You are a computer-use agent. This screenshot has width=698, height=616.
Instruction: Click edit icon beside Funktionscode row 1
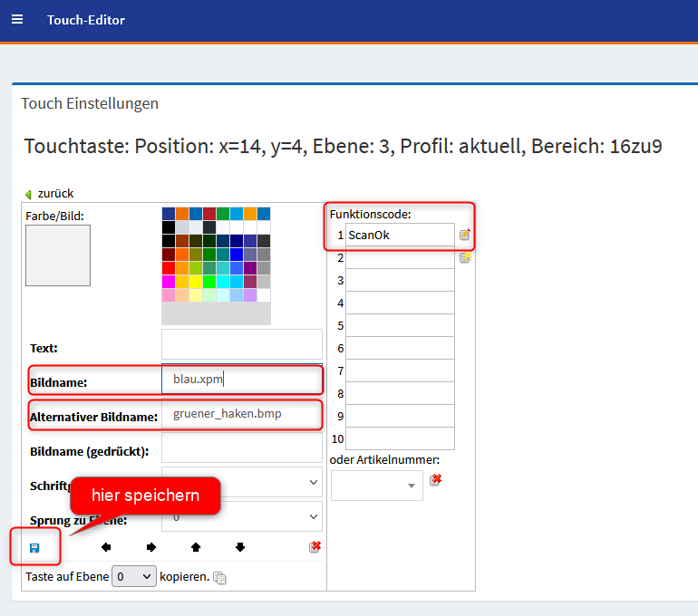tap(465, 235)
